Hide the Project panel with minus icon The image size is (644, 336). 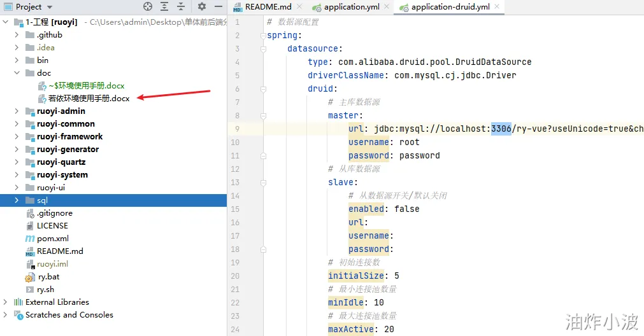pyautogui.click(x=218, y=6)
